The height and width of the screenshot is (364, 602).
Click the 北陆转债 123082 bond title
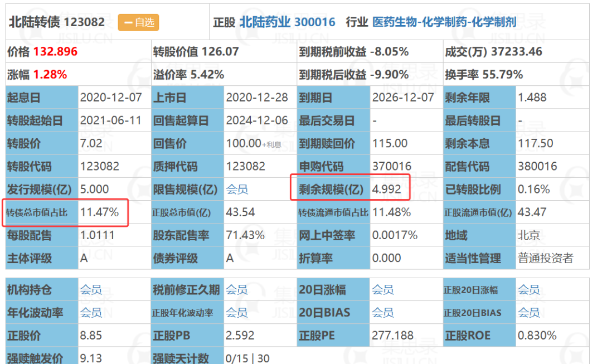pyautogui.click(x=57, y=22)
